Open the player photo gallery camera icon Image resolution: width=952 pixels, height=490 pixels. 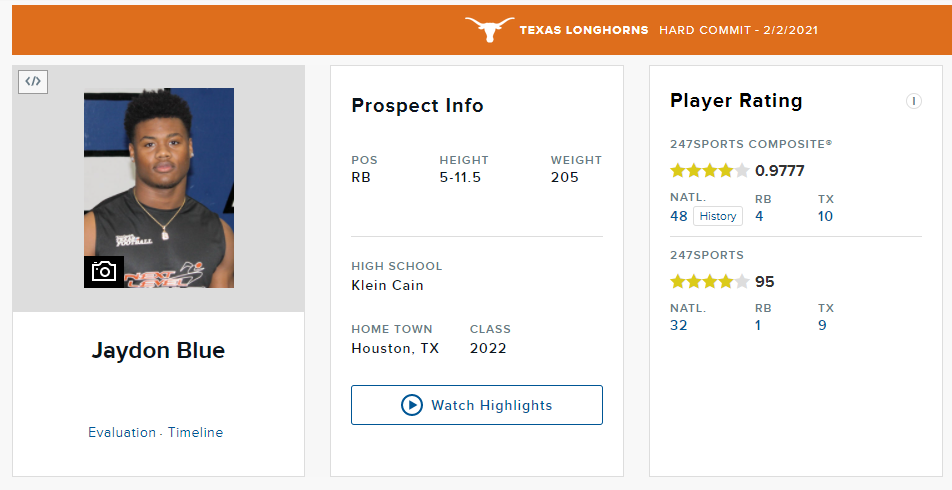click(104, 271)
